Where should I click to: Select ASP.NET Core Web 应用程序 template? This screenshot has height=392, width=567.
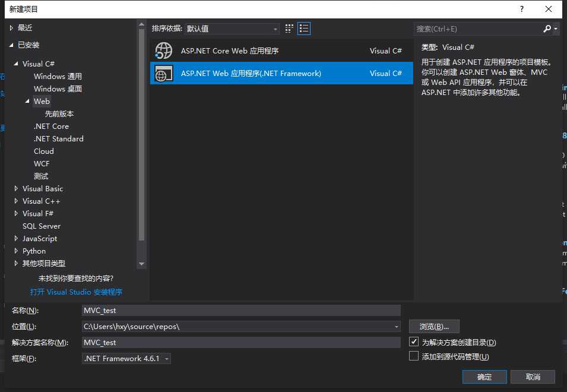pyautogui.click(x=281, y=50)
